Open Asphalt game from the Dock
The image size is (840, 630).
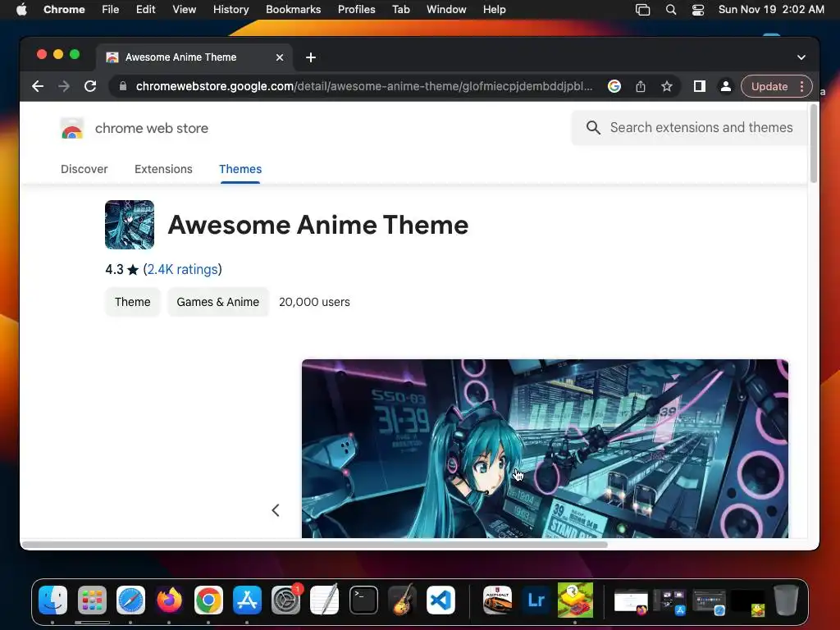(497, 600)
